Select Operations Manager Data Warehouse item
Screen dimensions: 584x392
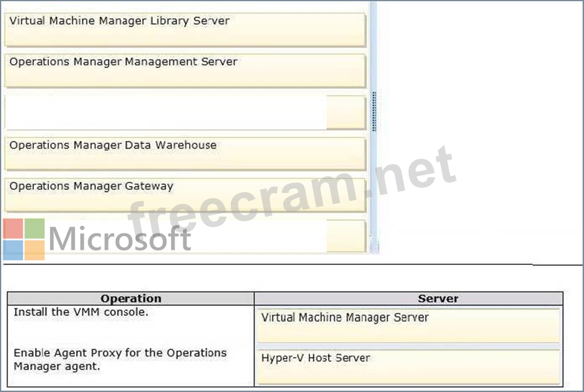[185, 154]
